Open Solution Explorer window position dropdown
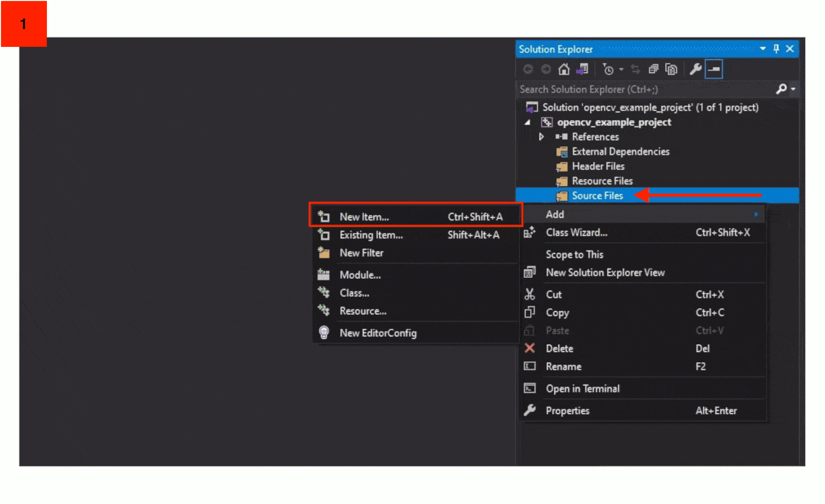825x504 pixels. point(763,49)
